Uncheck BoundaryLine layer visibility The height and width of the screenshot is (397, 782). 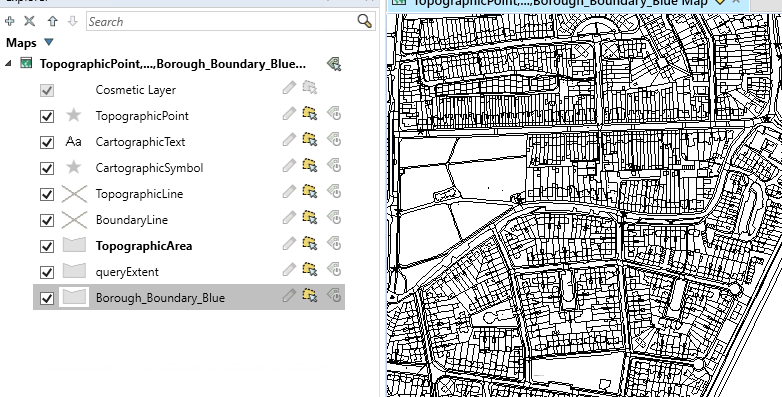(x=47, y=220)
